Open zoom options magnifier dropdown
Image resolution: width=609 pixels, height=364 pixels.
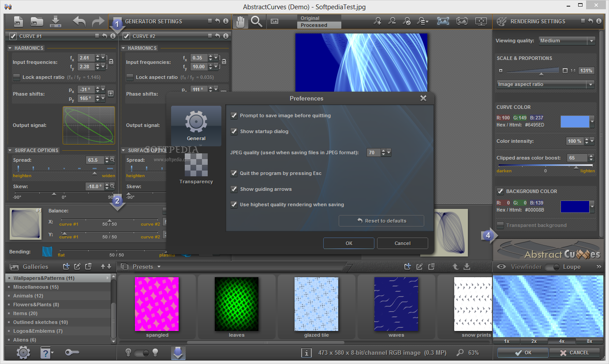coord(423,21)
